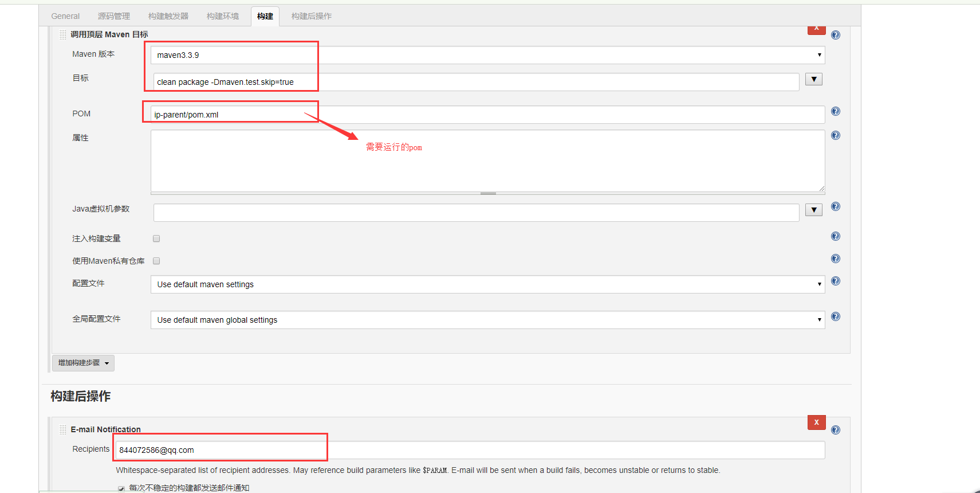Switch to 构建环境 tab
Screen dimensions: 980x493
coord(223,16)
